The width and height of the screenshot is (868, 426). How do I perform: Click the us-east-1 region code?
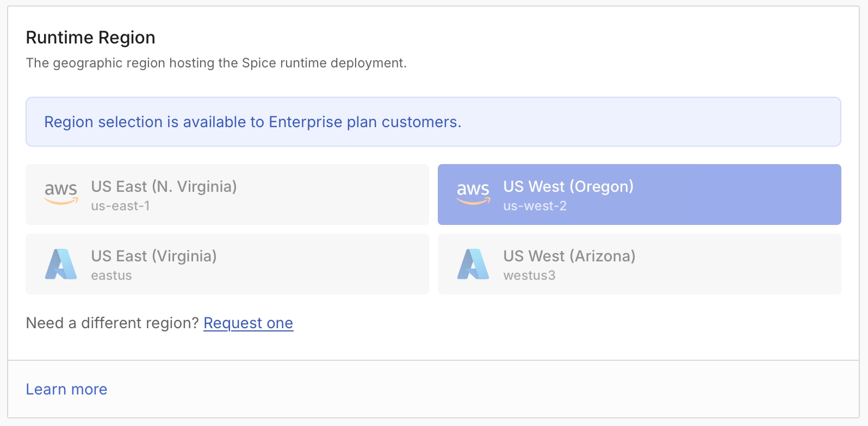point(120,206)
